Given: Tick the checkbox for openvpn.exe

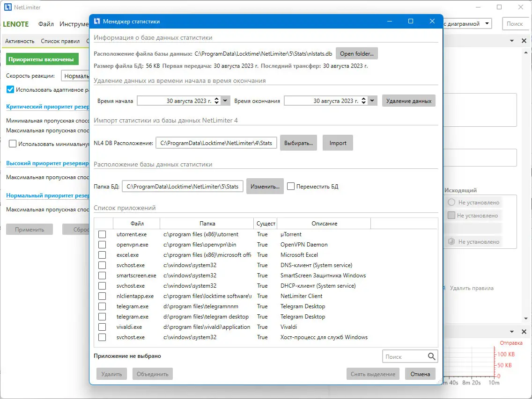Looking at the screenshot, I should coord(102,245).
